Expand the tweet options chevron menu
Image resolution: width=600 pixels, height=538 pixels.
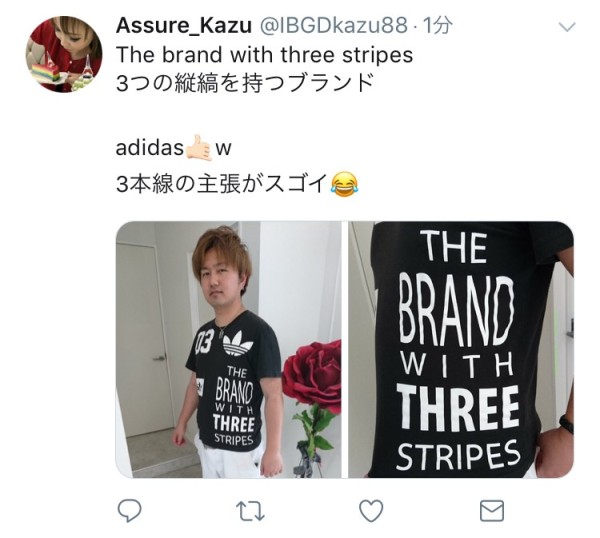[567, 27]
